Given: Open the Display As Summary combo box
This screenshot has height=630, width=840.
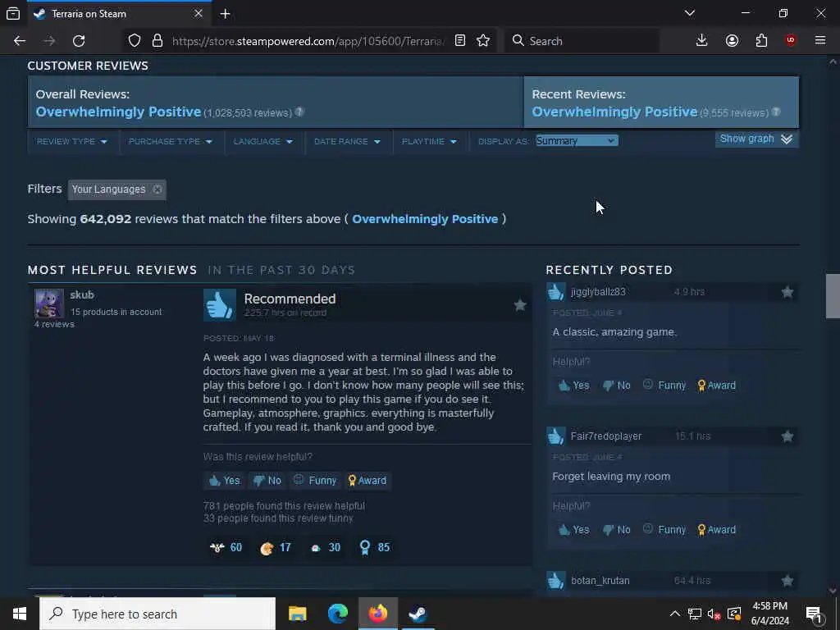Looking at the screenshot, I should [577, 141].
